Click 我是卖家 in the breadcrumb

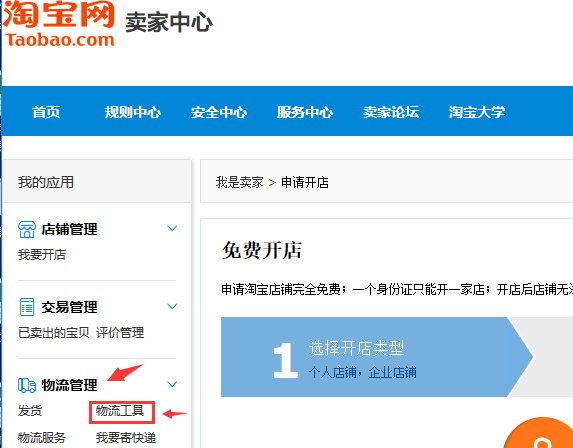coord(239,182)
